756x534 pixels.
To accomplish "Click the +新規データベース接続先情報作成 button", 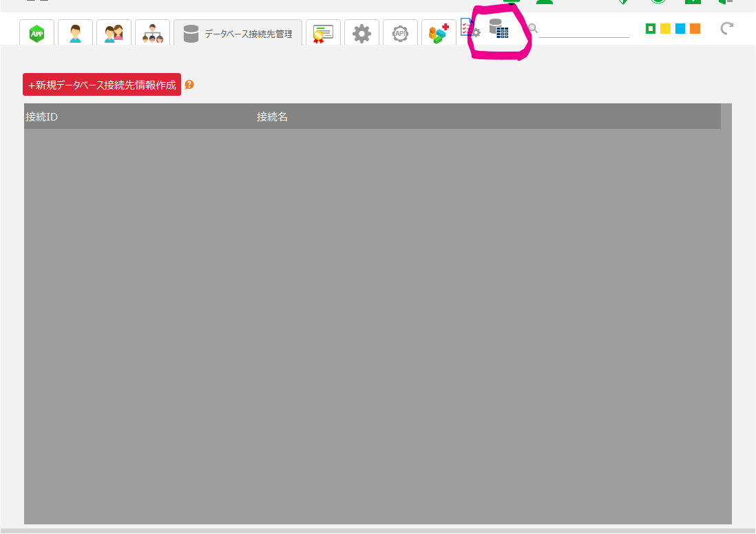I will [102, 85].
